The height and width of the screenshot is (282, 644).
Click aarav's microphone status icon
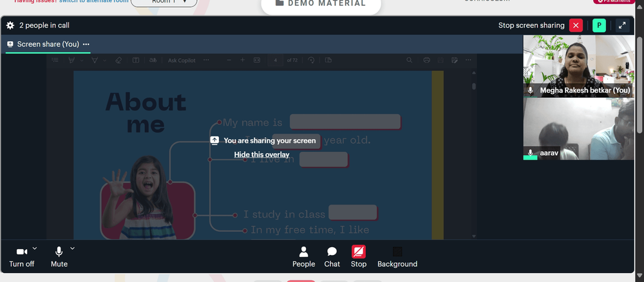click(530, 153)
